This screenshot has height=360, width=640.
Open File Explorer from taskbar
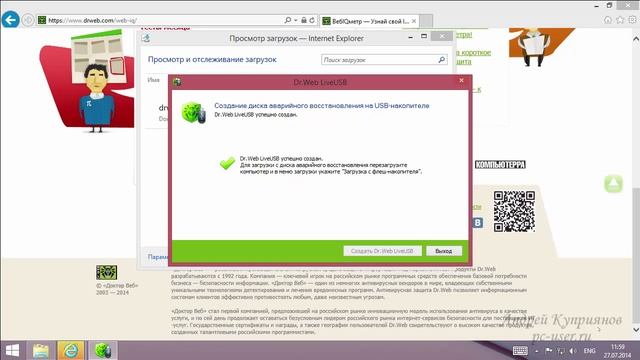point(41,351)
